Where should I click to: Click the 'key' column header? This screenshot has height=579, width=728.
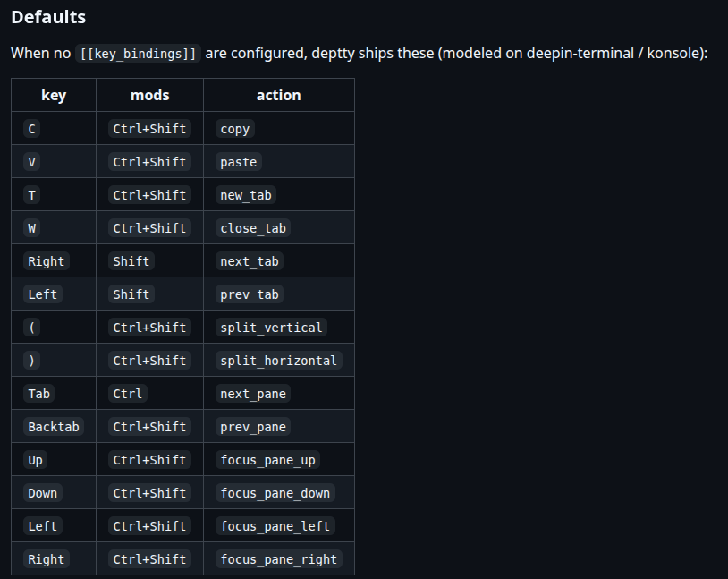[54, 95]
